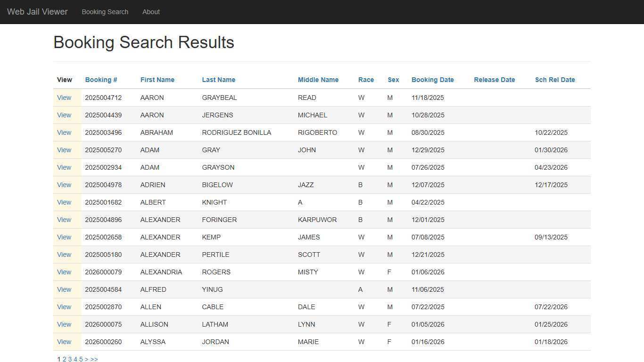View booking details for ABRAHAM RODRIGUEZ BONILLA
Image resolution: width=644 pixels, height=362 pixels.
(x=64, y=132)
